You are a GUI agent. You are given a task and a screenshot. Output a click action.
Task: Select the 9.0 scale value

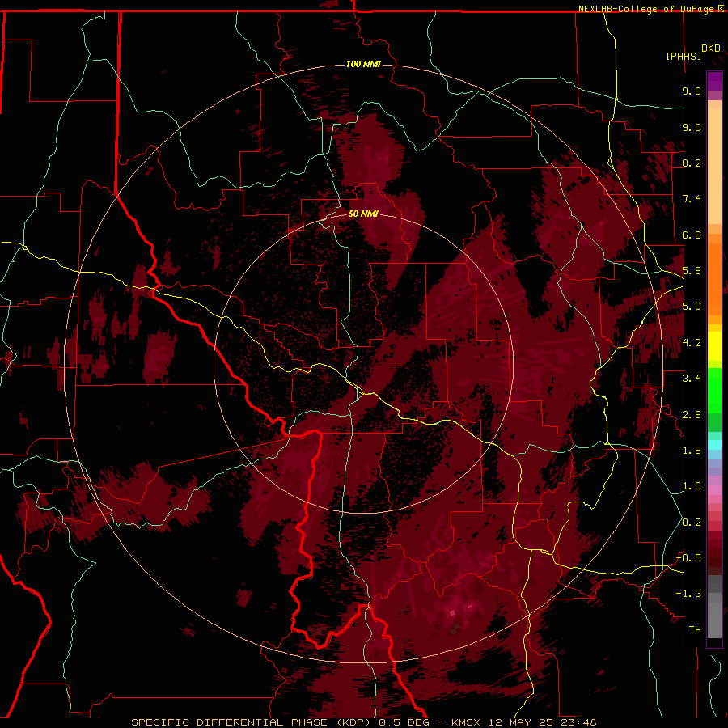coord(692,127)
